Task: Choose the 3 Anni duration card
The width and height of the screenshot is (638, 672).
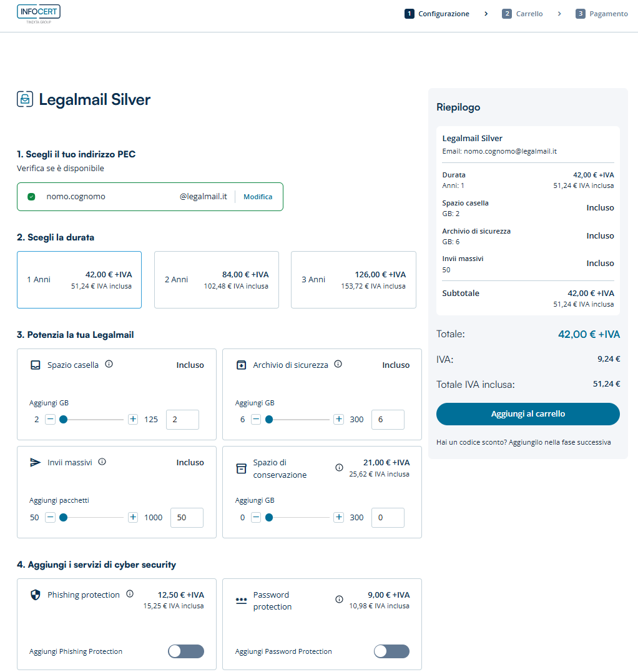Action: coord(353,280)
